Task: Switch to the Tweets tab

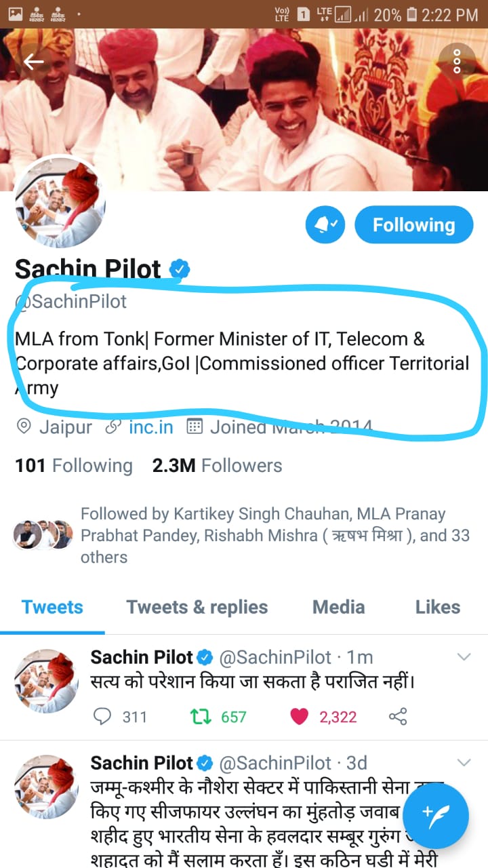Action: coord(52,607)
